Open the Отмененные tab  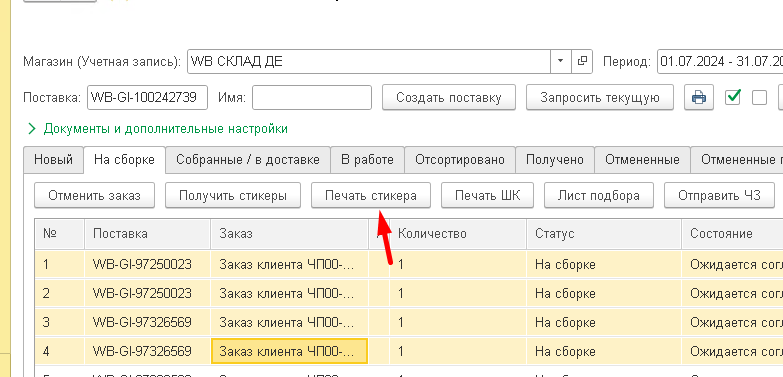pos(642,160)
